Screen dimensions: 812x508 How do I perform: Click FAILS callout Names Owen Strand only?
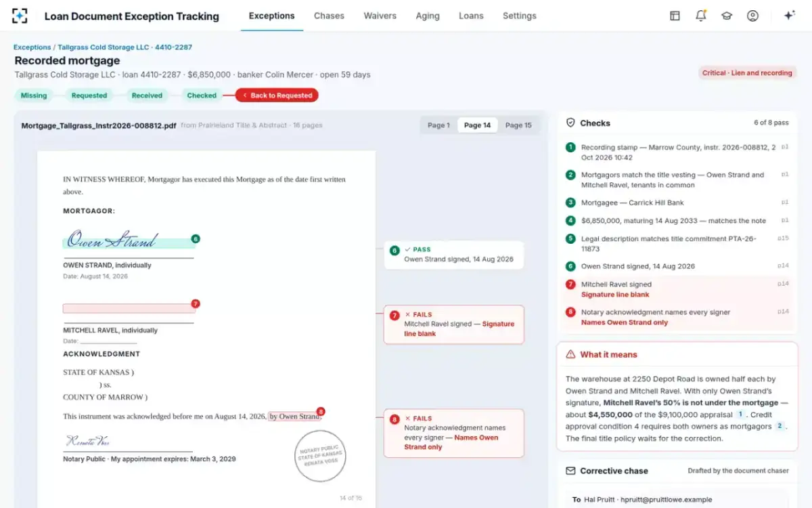454,433
